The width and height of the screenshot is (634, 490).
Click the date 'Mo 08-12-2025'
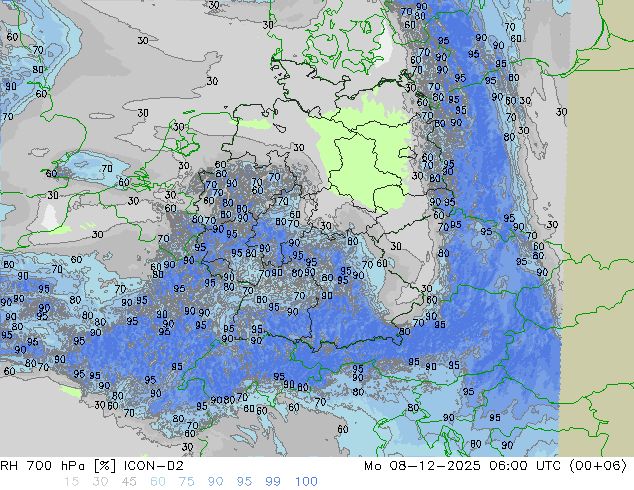422,466
